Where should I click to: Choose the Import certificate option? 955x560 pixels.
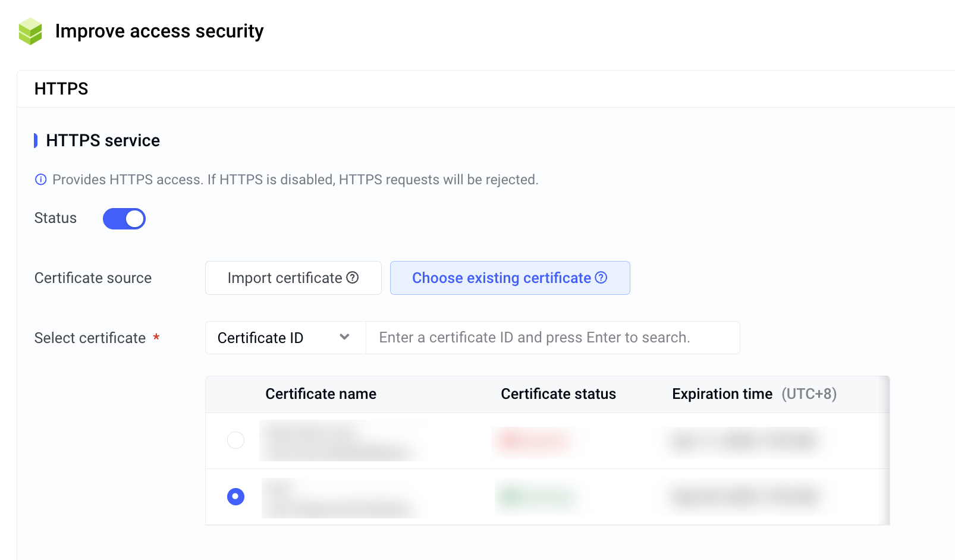point(293,278)
